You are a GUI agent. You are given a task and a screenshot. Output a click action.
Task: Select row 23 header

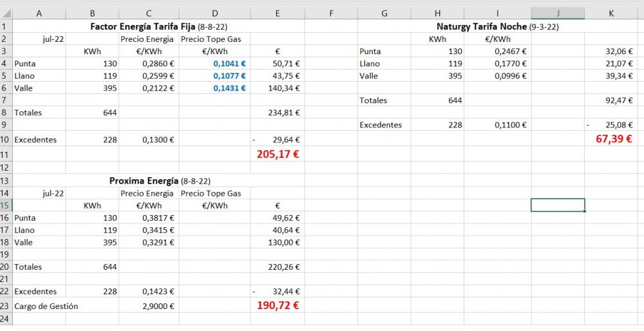(6, 306)
